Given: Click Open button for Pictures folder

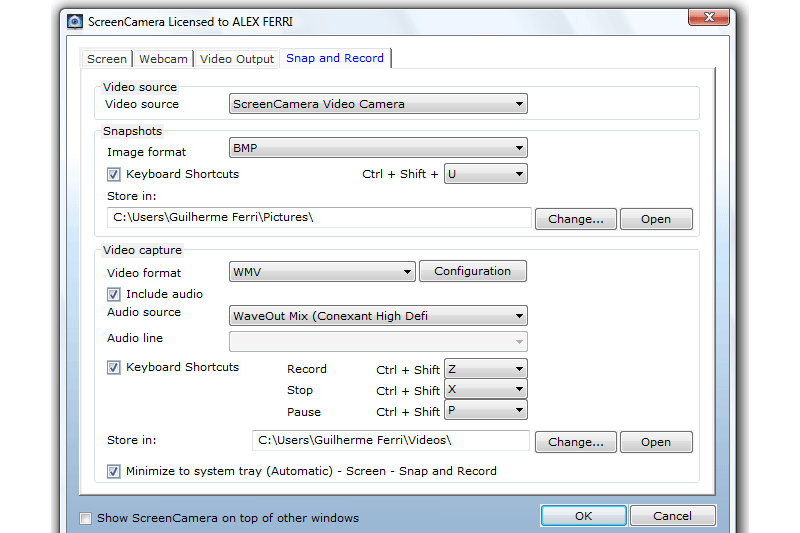Looking at the screenshot, I should pyautogui.click(x=656, y=219).
